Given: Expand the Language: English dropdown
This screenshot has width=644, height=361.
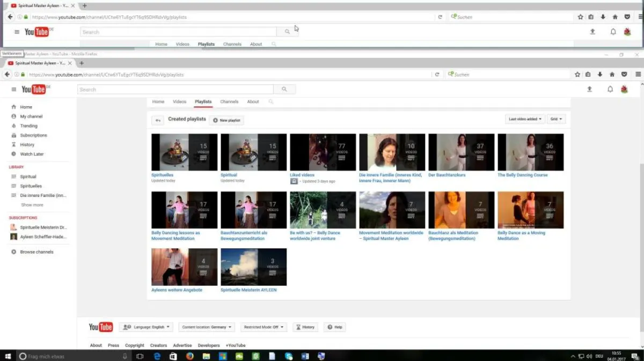Looking at the screenshot, I should click(146, 327).
